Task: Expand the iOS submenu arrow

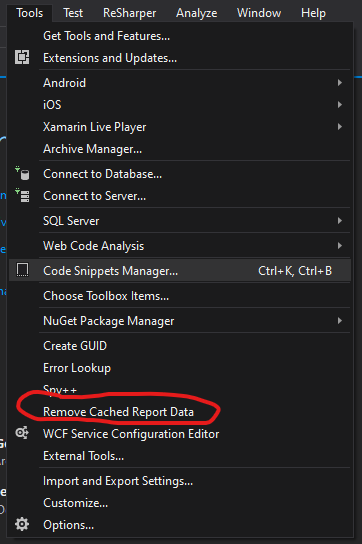Action: [340, 104]
